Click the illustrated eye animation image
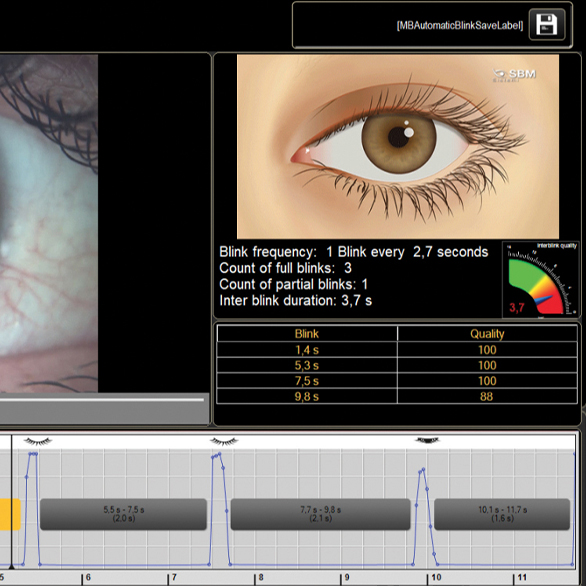 tap(398, 146)
